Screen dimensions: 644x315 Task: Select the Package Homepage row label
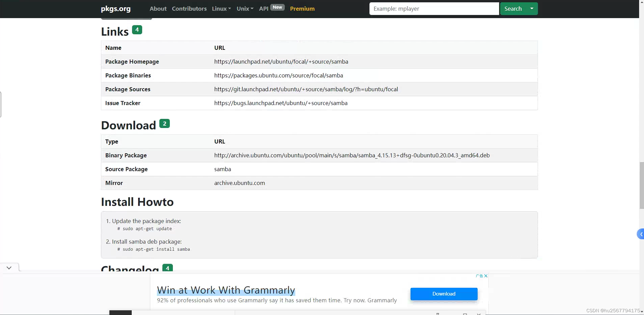click(132, 62)
